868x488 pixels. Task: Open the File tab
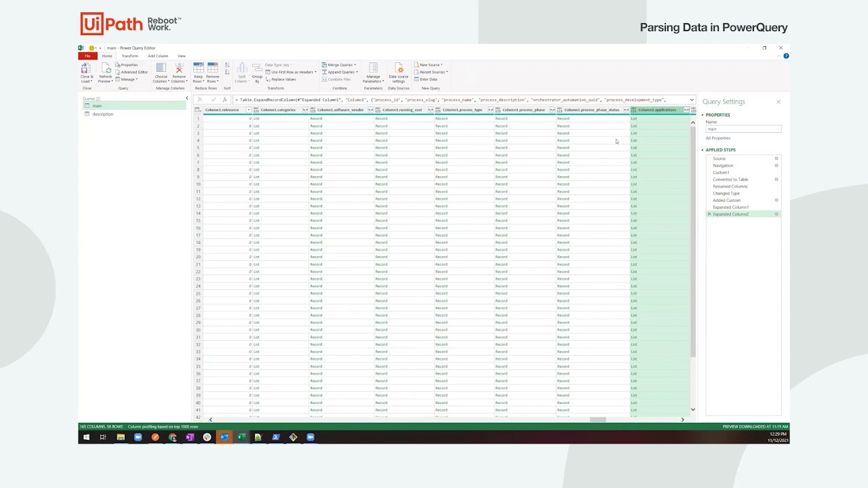pos(87,56)
